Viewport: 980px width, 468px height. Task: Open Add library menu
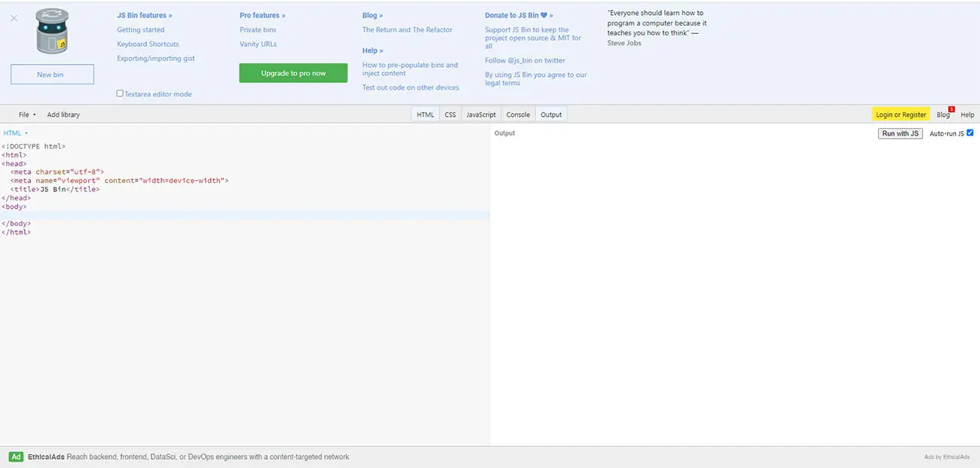pyautogui.click(x=63, y=115)
